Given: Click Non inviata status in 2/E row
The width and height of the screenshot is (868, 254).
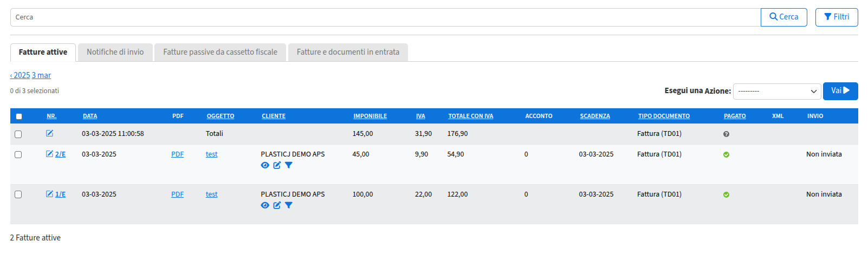Looking at the screenshot, I should [824, 154].
